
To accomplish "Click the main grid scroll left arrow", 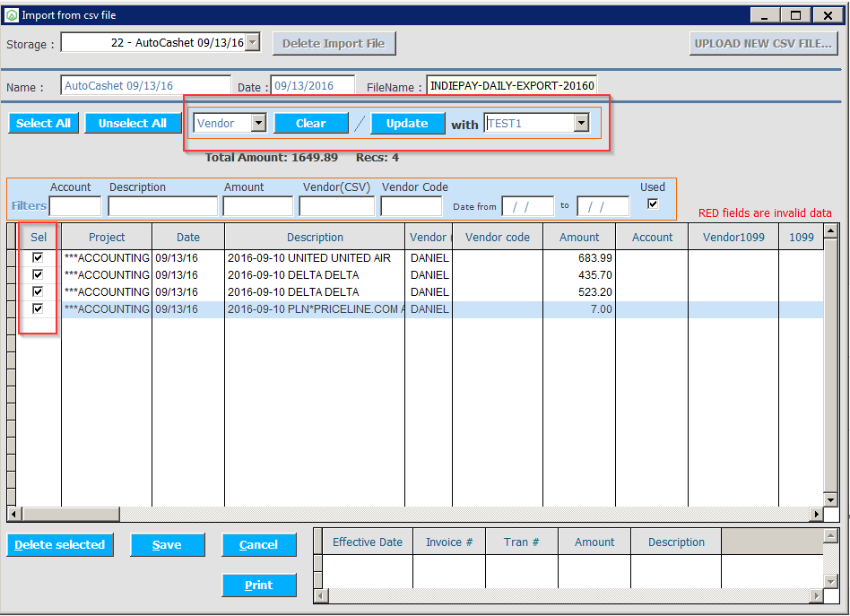I will tap(15, 514).
